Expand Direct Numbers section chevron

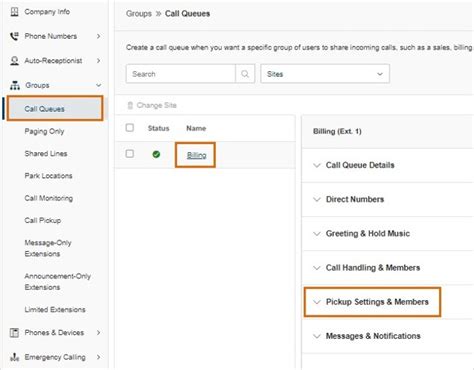coord(317,199)
